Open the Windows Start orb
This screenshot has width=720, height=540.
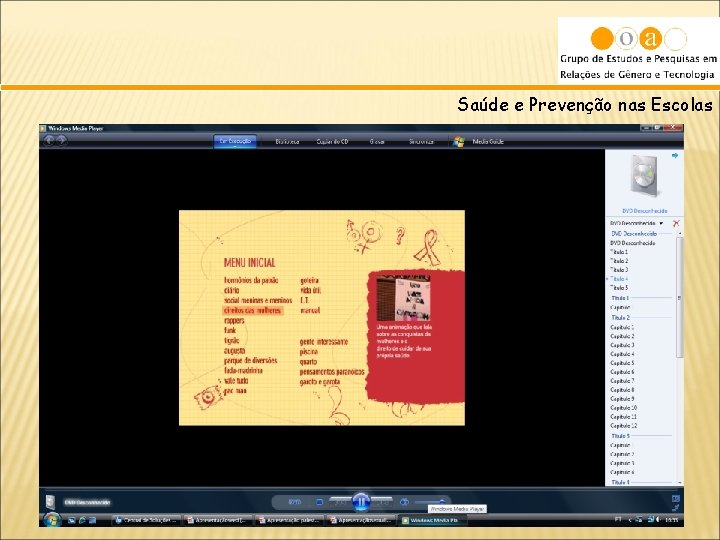(x=52, y=520)
